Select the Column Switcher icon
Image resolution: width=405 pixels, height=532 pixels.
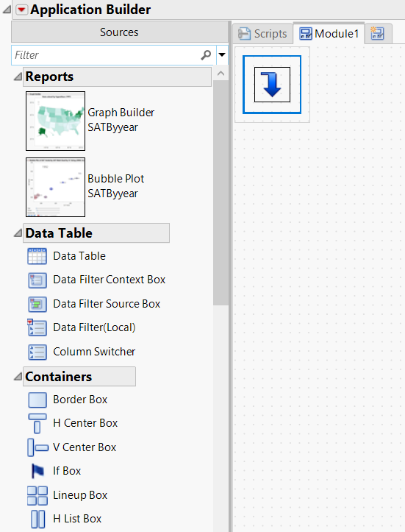(37, 352)
